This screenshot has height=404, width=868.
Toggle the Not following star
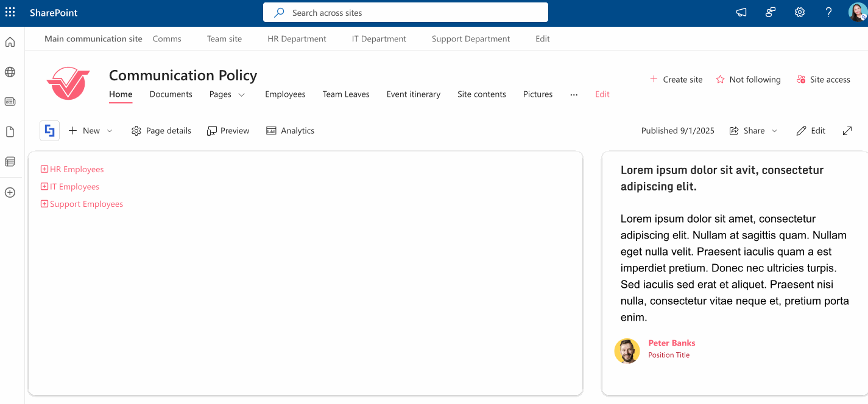[x=721, y=80]
